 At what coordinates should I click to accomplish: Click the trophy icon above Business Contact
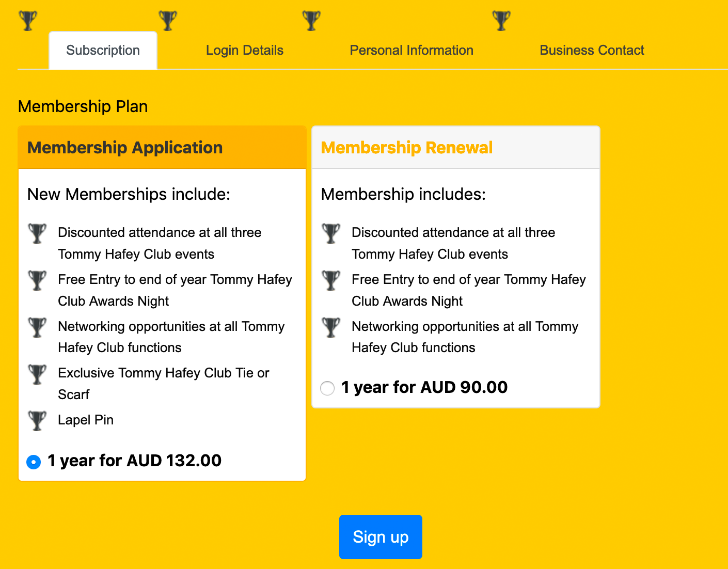tap(501, 21)
